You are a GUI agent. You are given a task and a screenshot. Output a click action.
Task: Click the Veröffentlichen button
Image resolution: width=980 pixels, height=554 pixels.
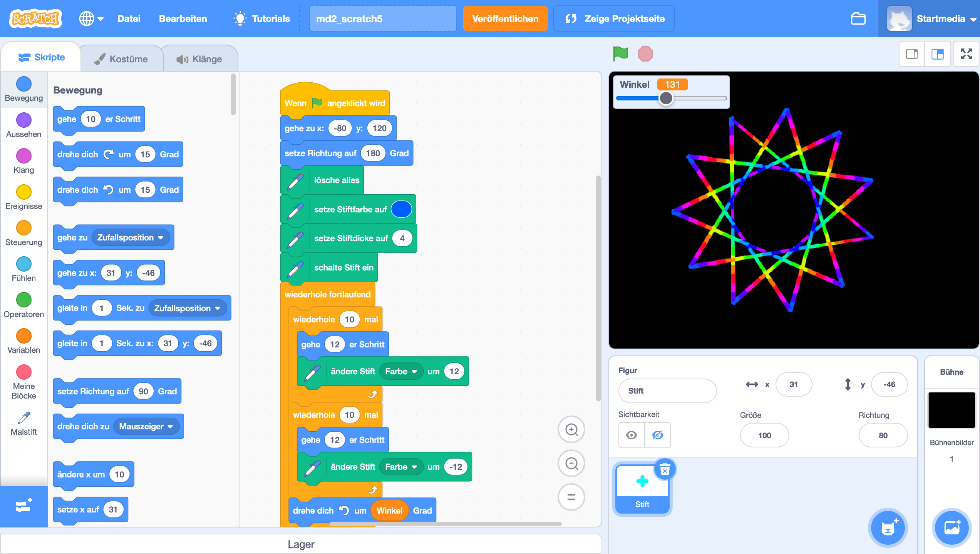[x=505, y=18]
